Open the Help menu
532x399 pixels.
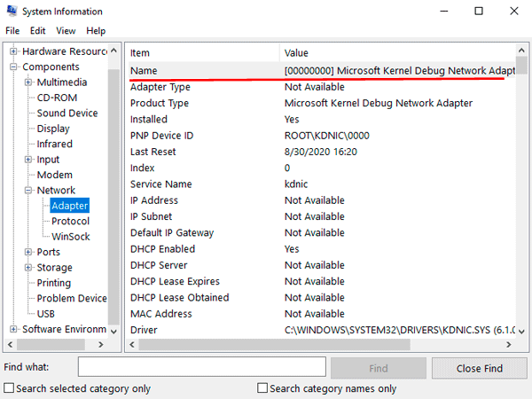tap(95, 31)
